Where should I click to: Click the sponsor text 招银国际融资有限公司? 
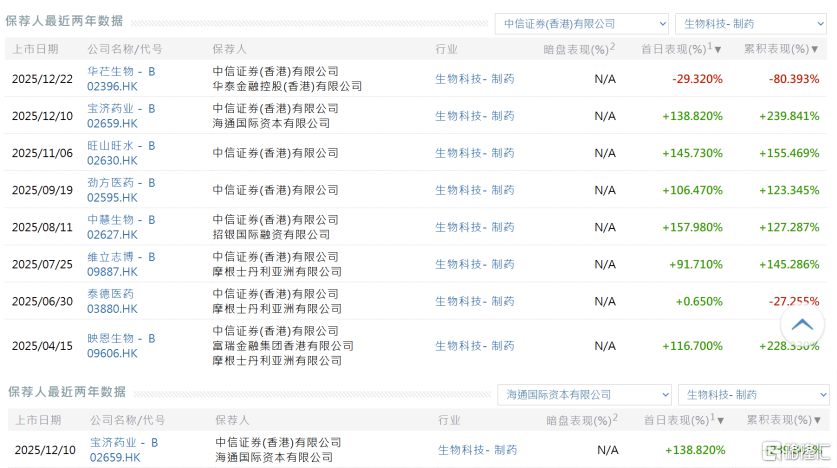coord(271,234)
